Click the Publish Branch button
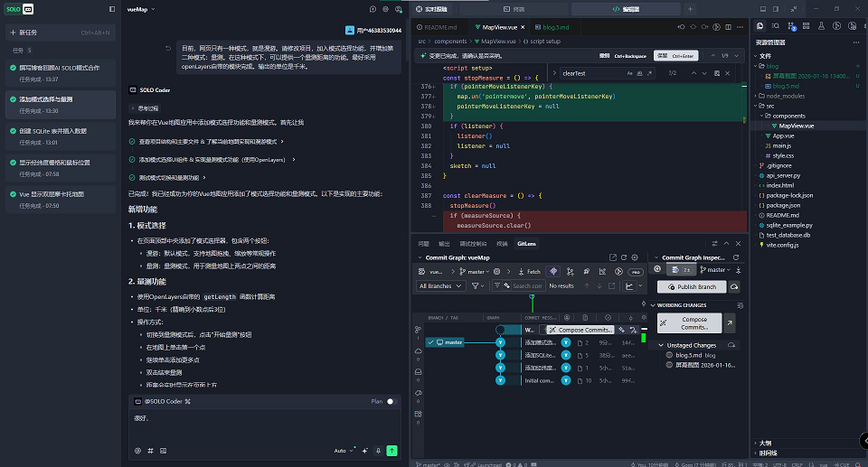The image size is (868, 467). coord(692,286)
